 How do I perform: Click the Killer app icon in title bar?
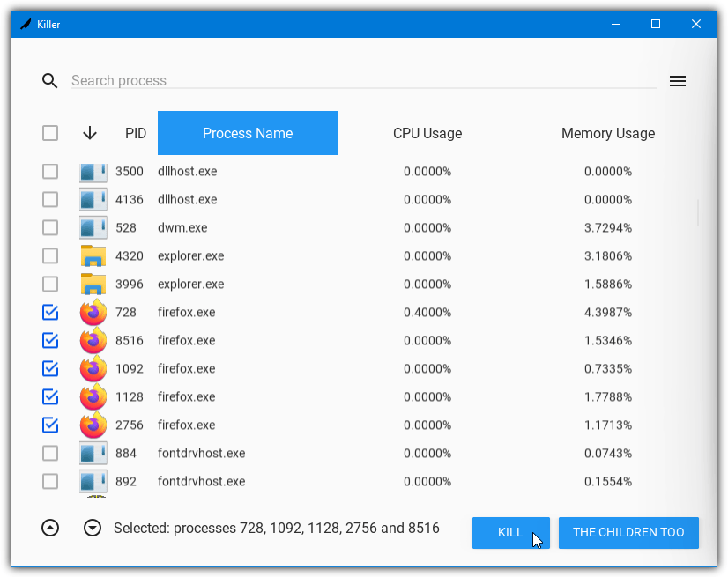click(26, 24)
